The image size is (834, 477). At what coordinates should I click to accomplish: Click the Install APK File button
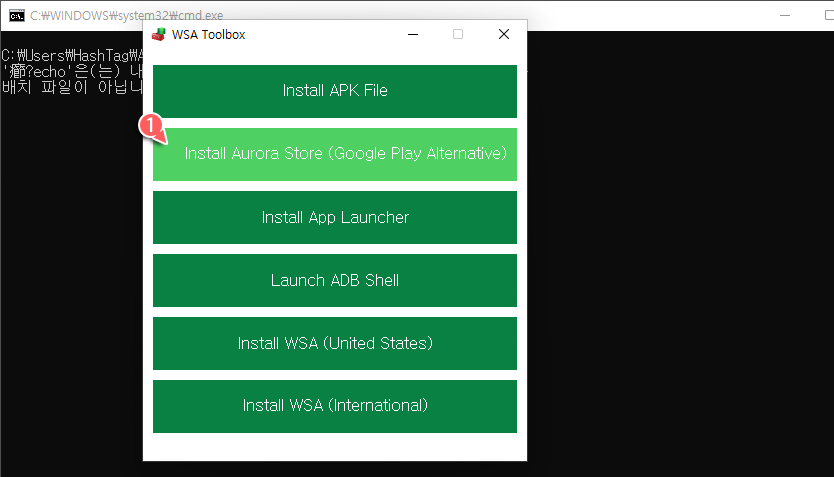click(x=335, y=91)
